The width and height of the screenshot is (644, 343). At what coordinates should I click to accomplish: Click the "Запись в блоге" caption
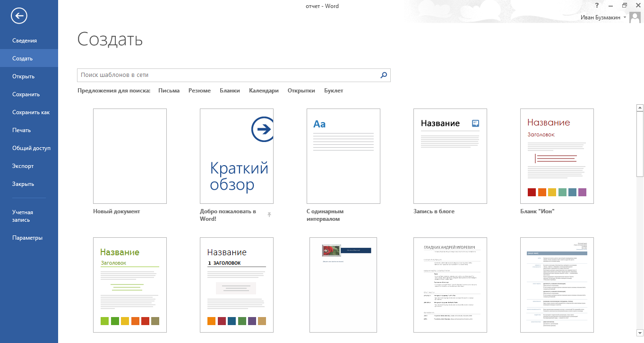[434, 211]
